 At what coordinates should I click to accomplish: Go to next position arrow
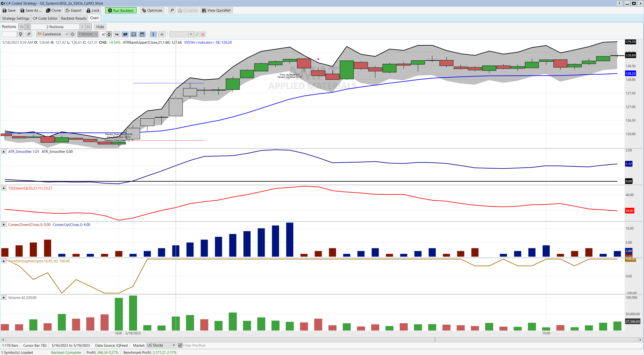82,27
